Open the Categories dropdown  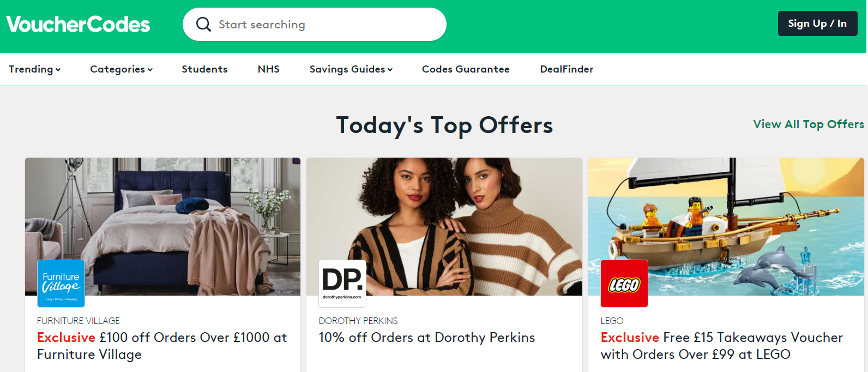click(x=121, y=69)
